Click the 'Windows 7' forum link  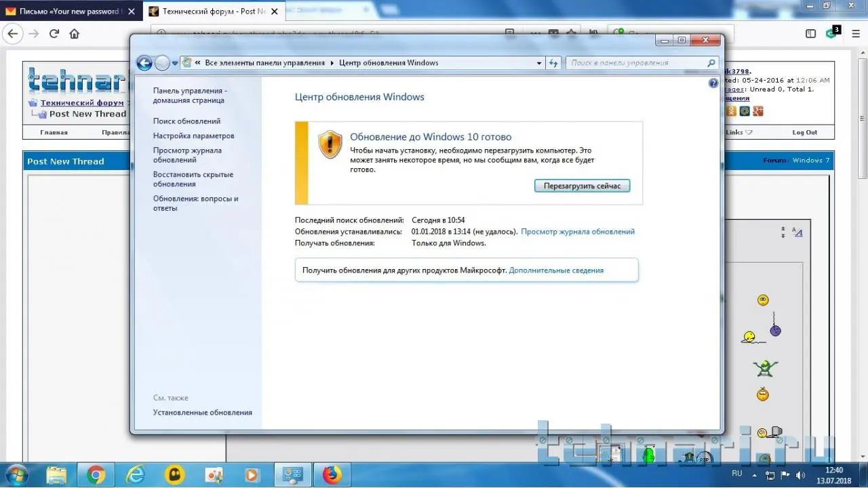811,161
